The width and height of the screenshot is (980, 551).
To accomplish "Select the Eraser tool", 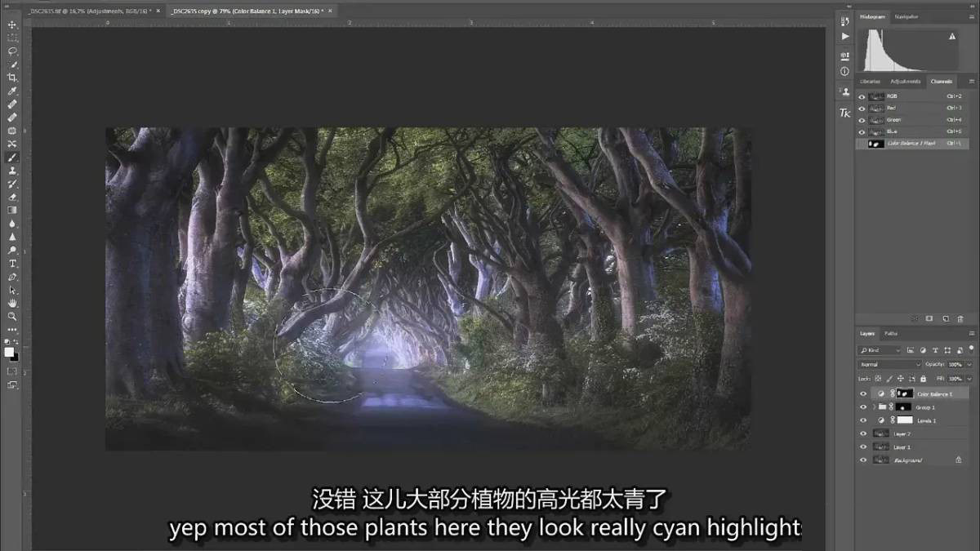I will tap(12, 197).
